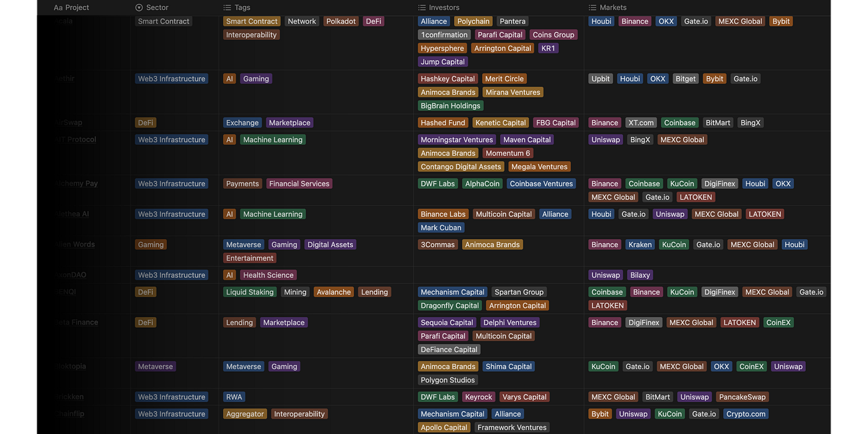Click the Bilaxy market tag

[640, 275]
